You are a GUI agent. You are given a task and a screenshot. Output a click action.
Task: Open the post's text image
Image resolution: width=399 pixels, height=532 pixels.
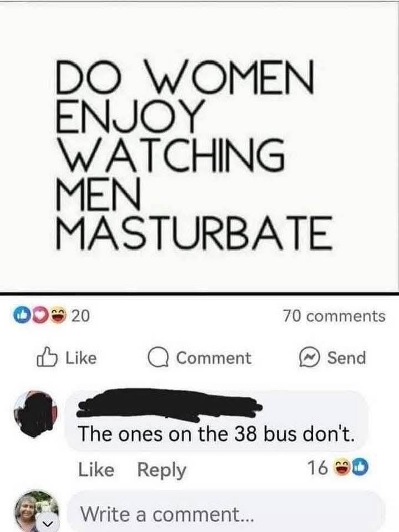(x=199, y=146)
